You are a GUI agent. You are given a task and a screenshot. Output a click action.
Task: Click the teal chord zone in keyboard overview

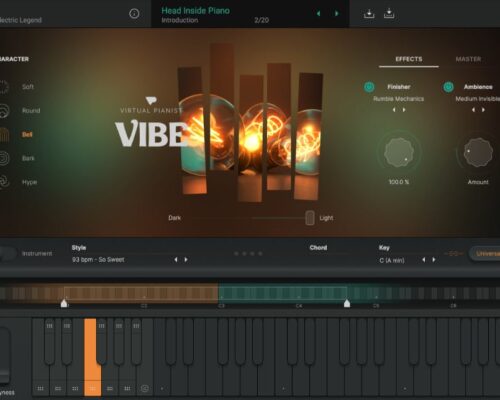point(283,293)
